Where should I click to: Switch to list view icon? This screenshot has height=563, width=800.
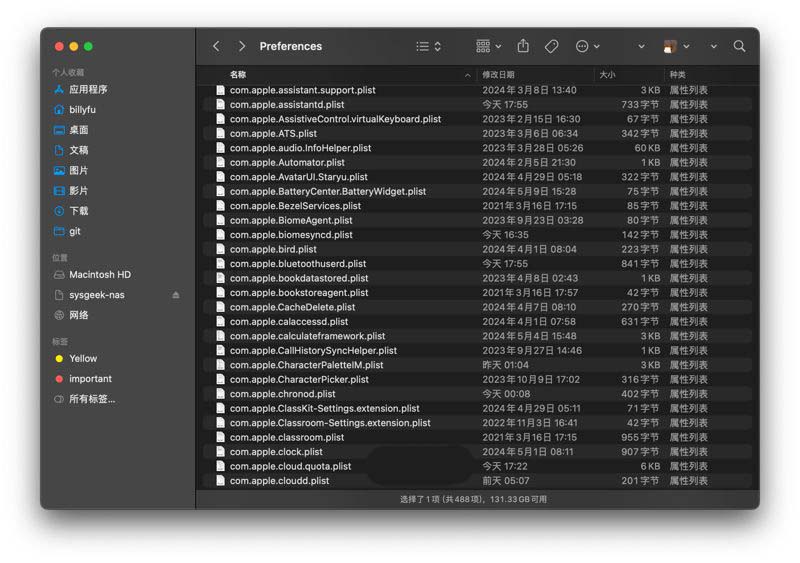[x=422, y=46]
